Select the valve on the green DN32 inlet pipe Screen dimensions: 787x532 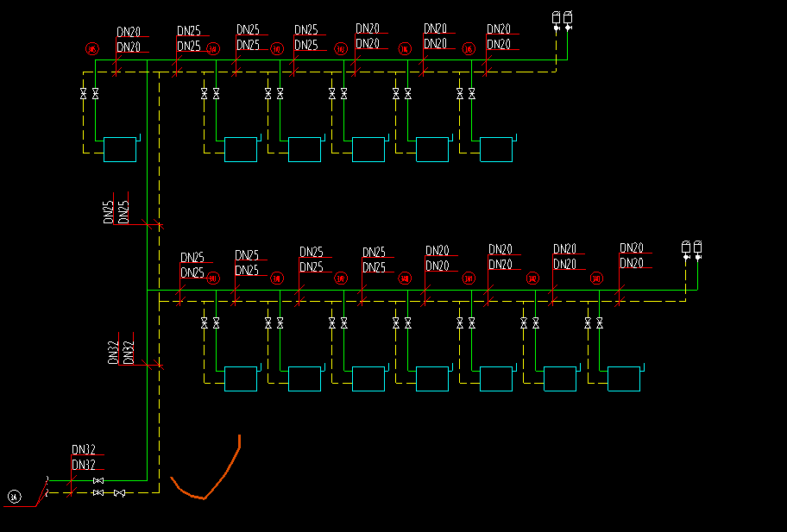coord(98,481)
